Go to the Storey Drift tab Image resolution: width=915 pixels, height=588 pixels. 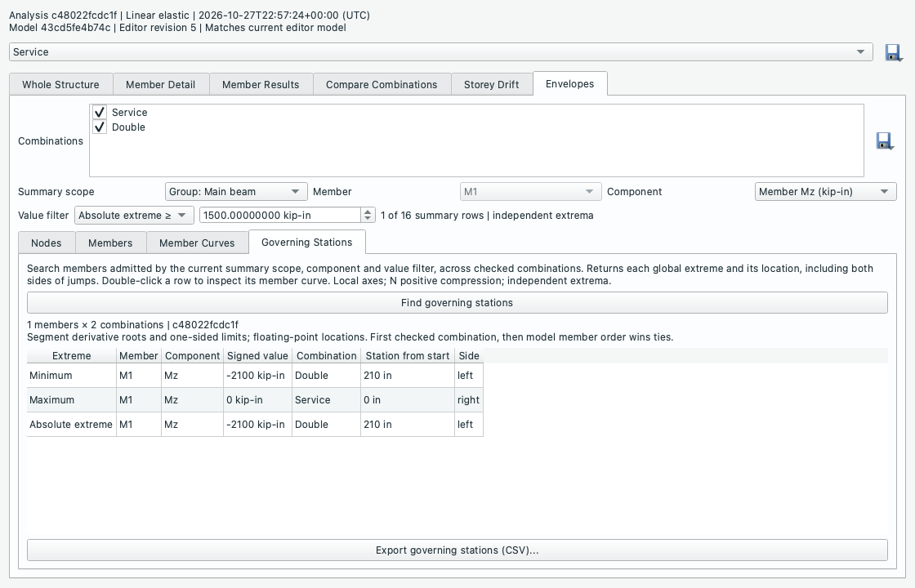(x=491, y=85)
